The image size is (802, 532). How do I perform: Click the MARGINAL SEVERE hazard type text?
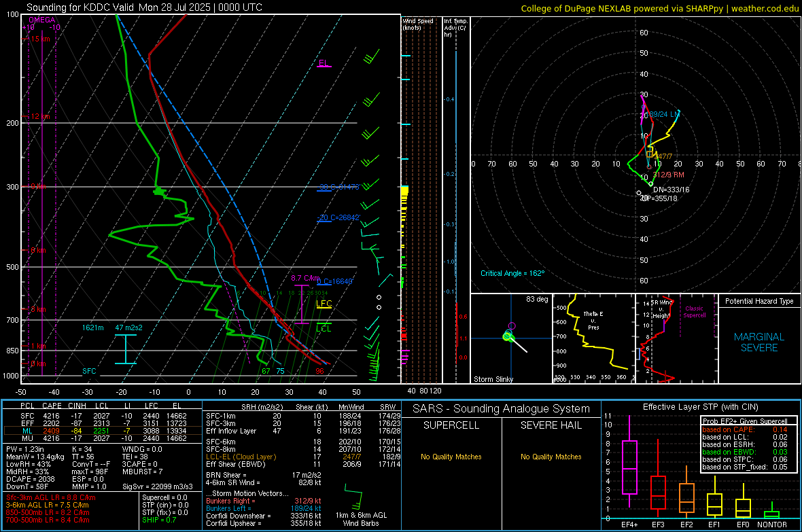coord(759,342)
